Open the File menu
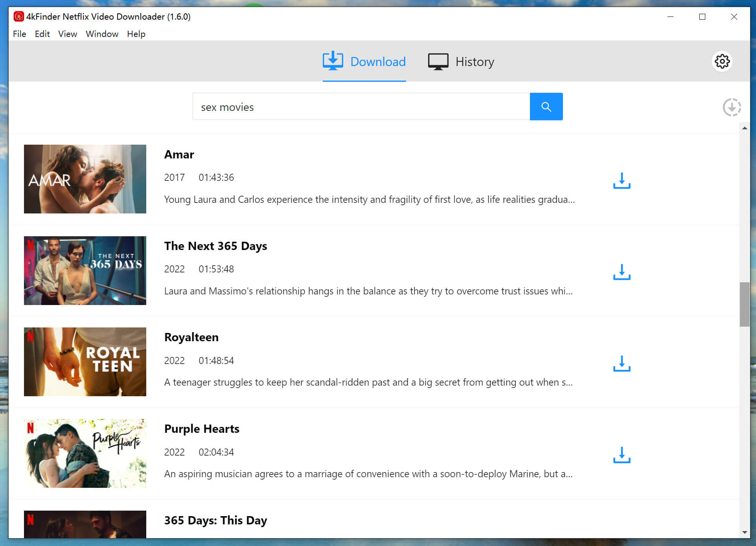Viewport: 756px width, 546px height. point(19,33)
